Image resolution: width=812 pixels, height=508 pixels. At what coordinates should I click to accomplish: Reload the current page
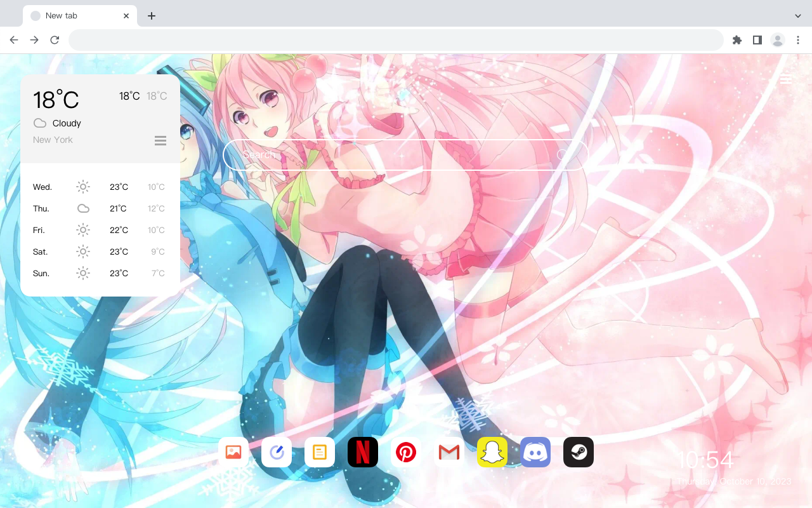click(x=55, y=40)
